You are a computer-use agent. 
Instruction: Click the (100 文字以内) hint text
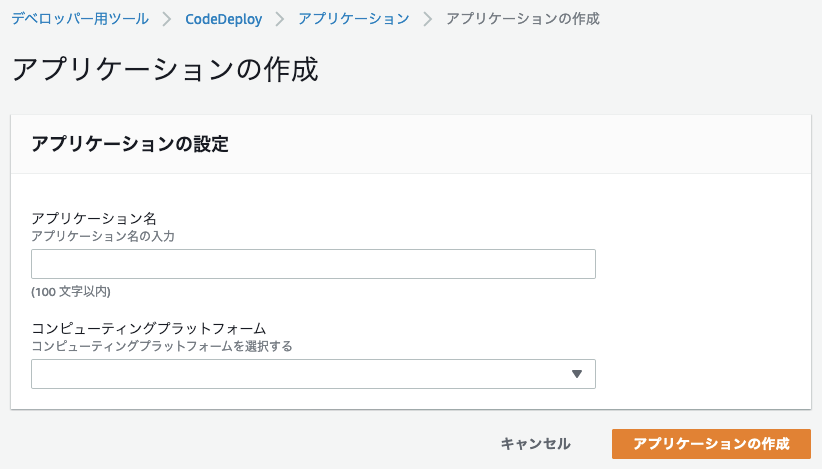[71, 292]
